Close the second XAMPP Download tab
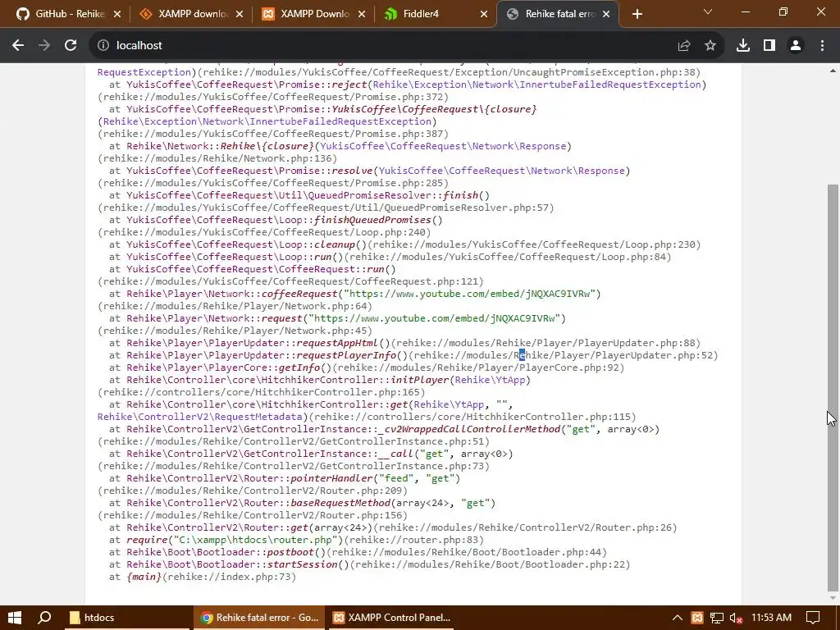Screen dimensions: 840x630 tap(362, 14)
